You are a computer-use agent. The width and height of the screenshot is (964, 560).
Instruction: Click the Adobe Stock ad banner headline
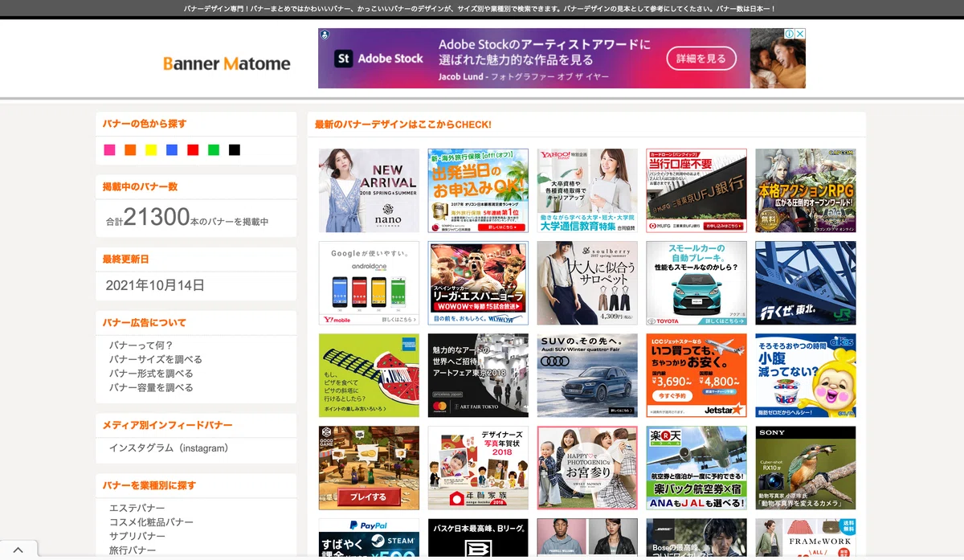point(544,52)
